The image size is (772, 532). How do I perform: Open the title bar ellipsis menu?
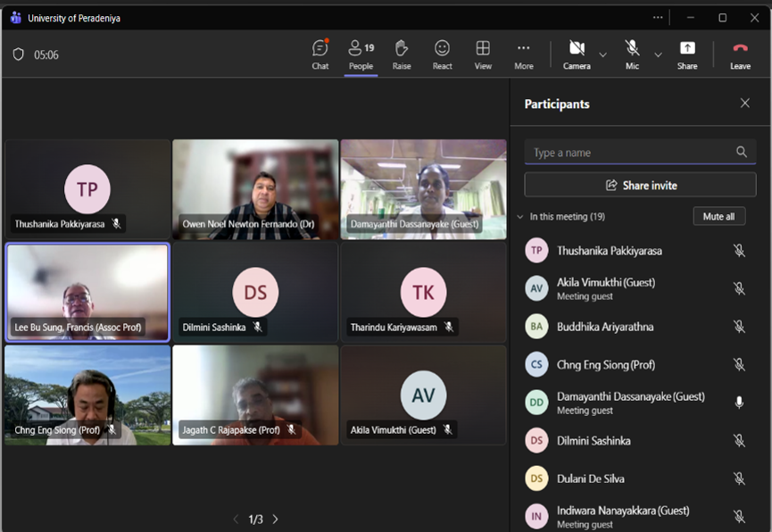click(x=657, y=16)
